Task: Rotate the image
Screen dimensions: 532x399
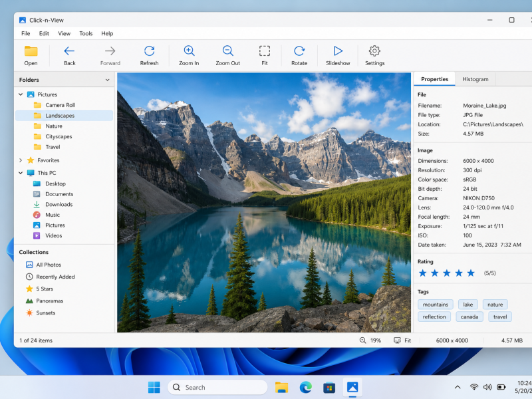Action: [x=299, y=56]
